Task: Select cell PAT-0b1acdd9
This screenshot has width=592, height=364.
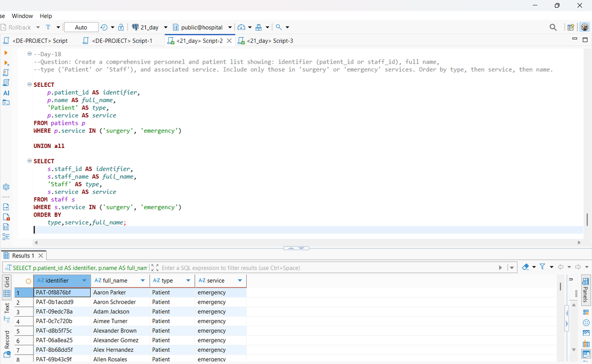Action: pos(62,302)
